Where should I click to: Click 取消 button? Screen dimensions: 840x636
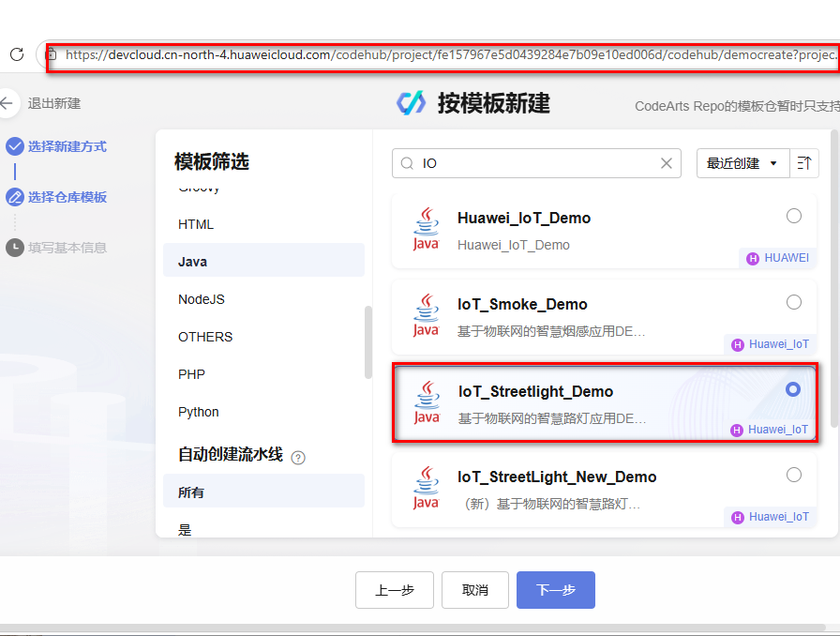pyautogui.click(x=475, y=590)
